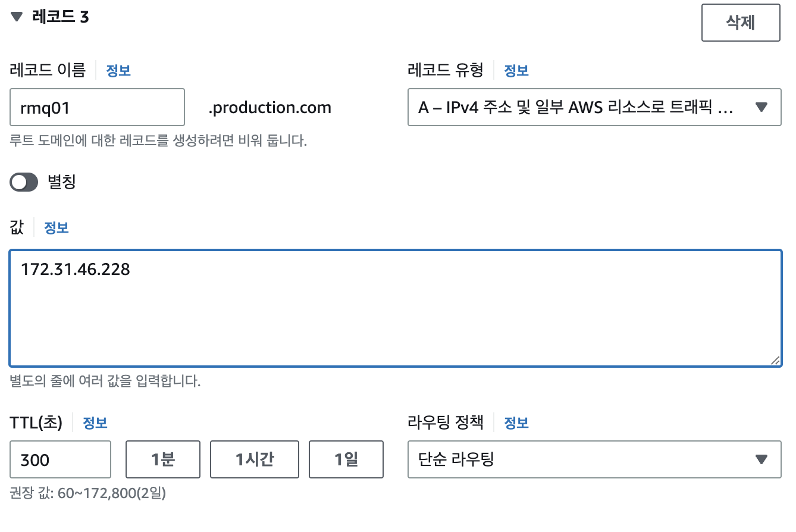Click the arrow icon of 라우팅 정책 dropdown
Image resolution: width=796 pixels, height=532 pixels.
[x=760, y=459]
